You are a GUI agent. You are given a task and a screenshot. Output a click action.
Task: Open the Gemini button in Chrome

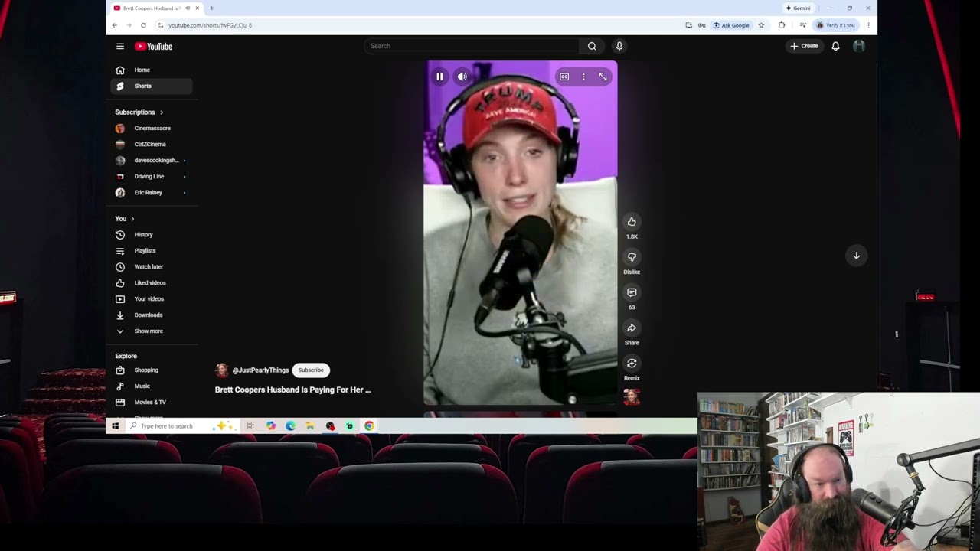(798, 8)
